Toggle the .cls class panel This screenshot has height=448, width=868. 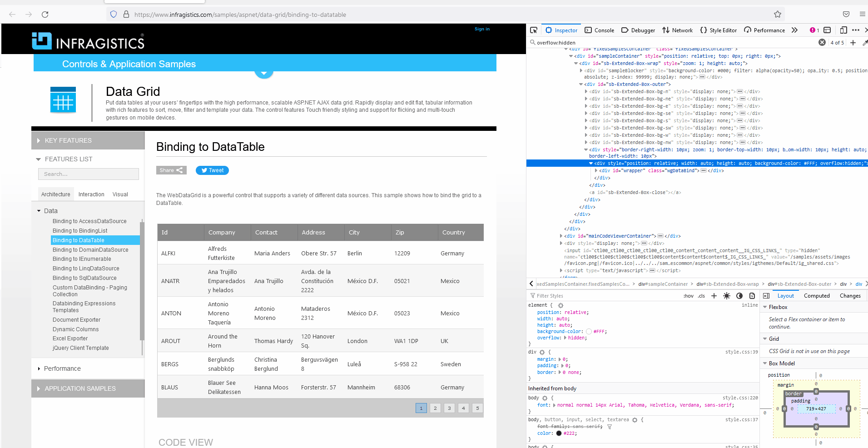point(701,296)
